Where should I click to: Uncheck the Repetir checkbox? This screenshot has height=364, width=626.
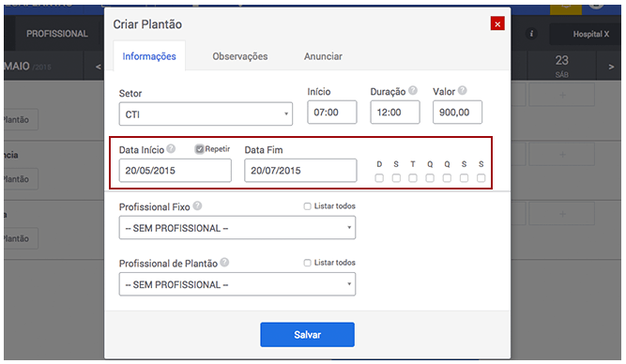[199, 149]
